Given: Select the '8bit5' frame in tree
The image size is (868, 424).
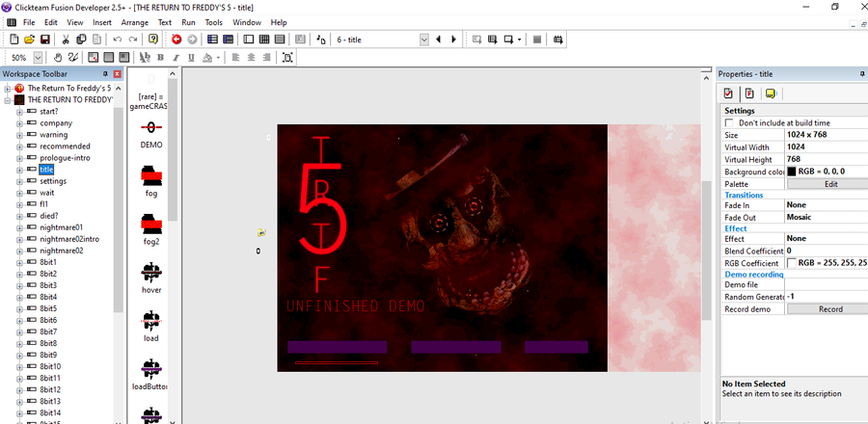Looking at the screenshot, I should [48, 309].
